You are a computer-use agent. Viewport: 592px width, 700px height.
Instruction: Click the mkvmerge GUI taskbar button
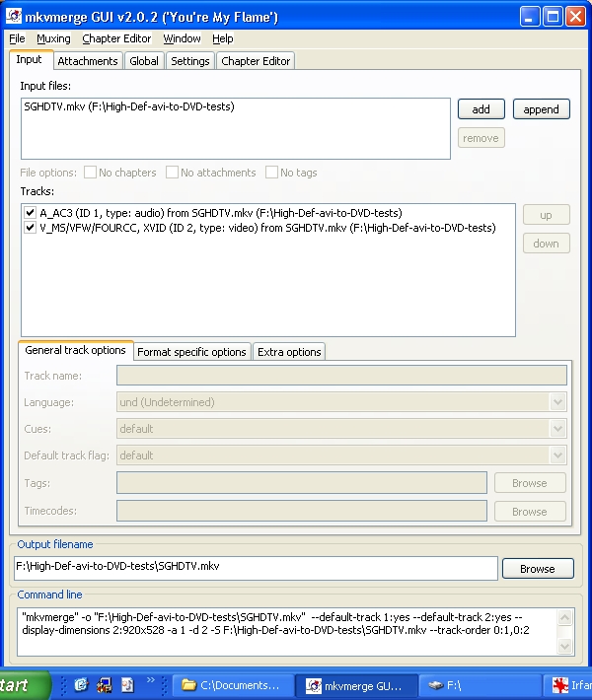point(356,685)
